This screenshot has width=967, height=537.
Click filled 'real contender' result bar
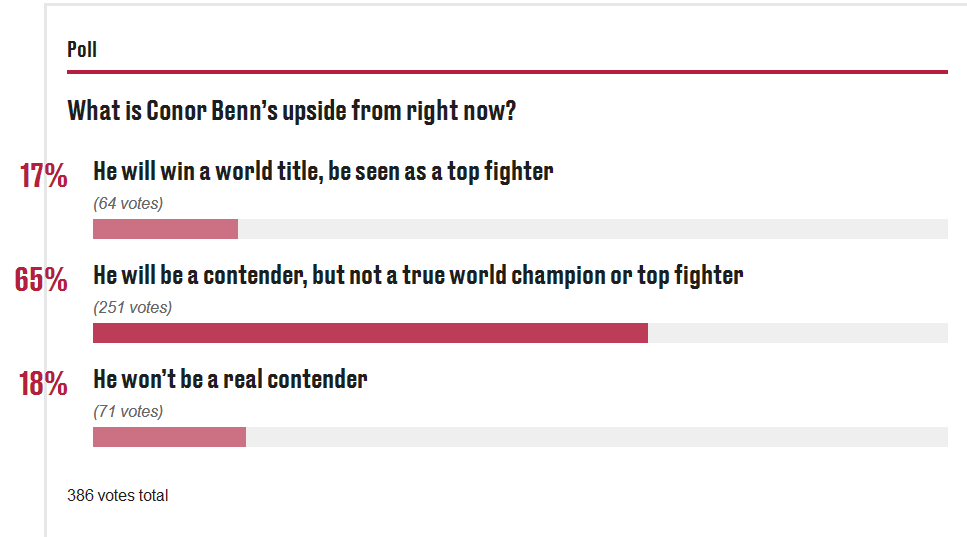point(170,437)
